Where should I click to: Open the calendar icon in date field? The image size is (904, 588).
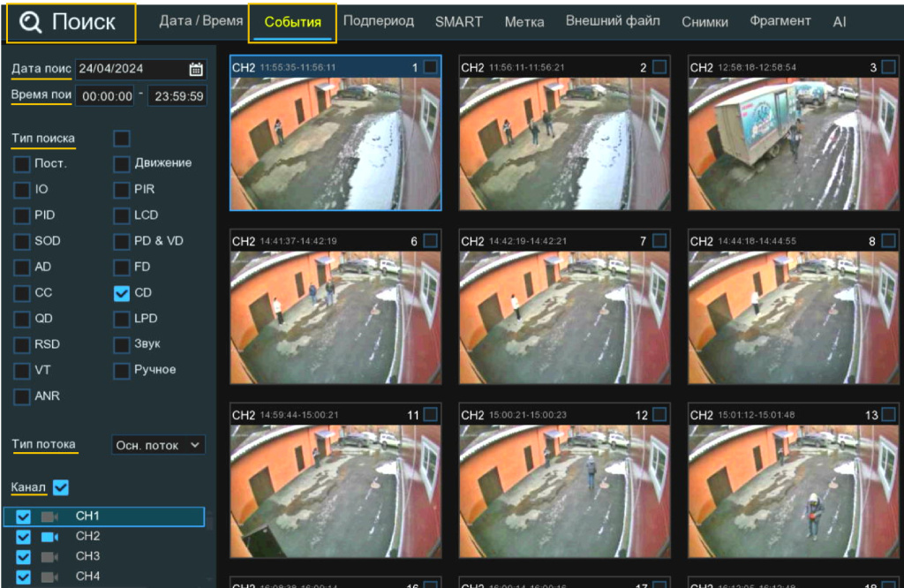(x=196, y=69)
